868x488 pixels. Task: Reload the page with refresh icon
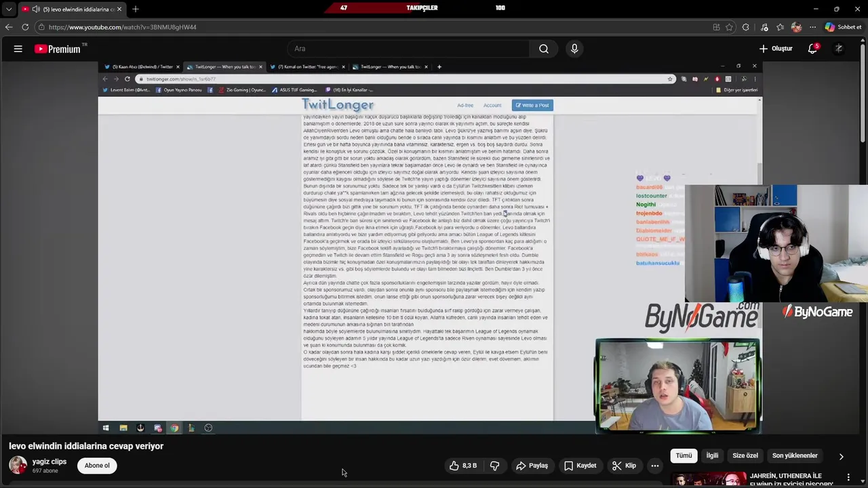click(25, 27)
